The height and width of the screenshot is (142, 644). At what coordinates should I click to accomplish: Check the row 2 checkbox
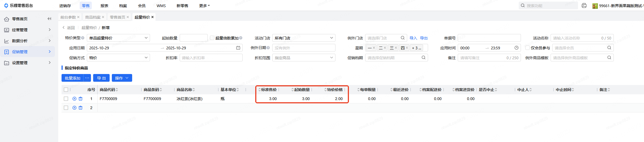(x=66, y=108)
